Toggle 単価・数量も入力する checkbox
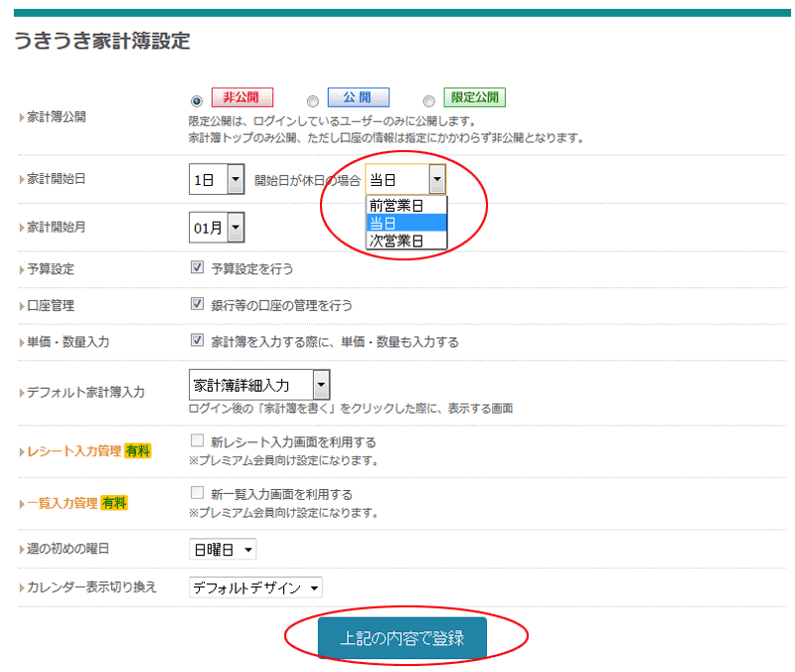Image resolution: width=795 pixels, height=672 pixels. [x=197, y=340]
